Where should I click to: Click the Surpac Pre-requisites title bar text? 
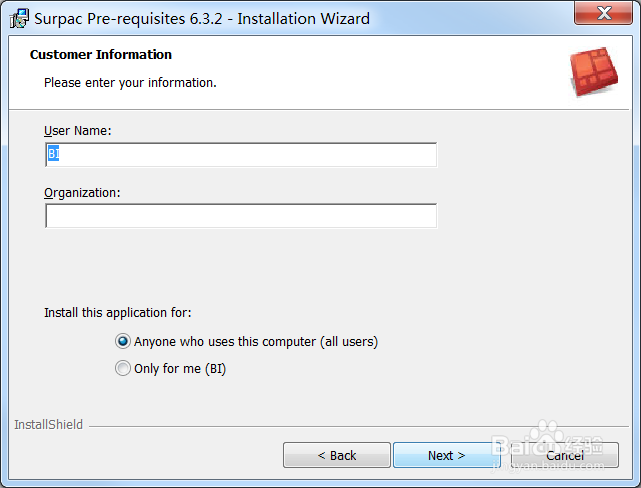202,19
